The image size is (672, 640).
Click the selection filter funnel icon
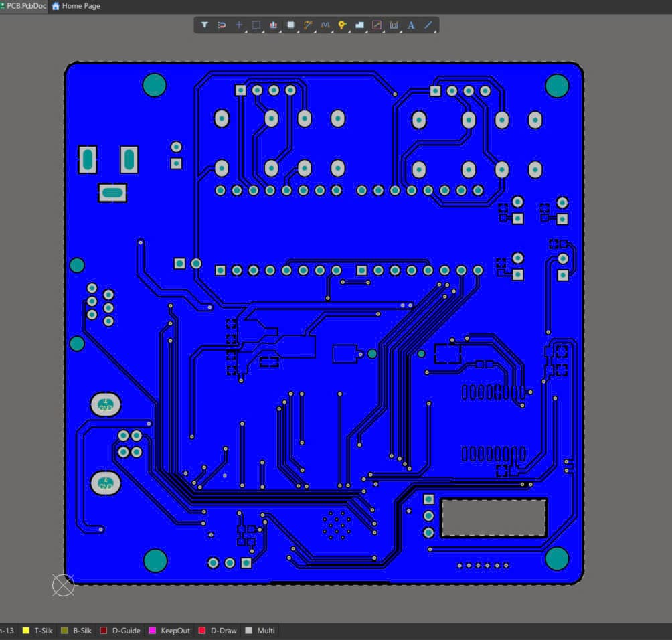tap(204, 25)
